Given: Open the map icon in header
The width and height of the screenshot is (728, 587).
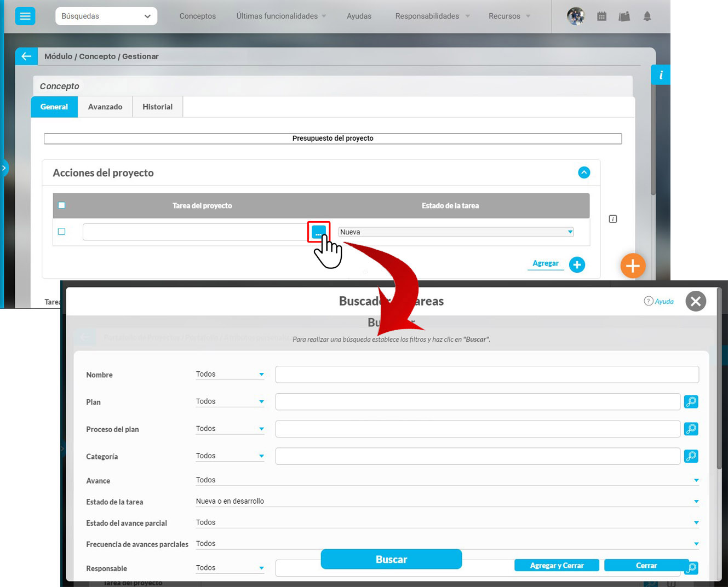Looking at the screenshot, I should pyautogui.click(x=624, y=16).
